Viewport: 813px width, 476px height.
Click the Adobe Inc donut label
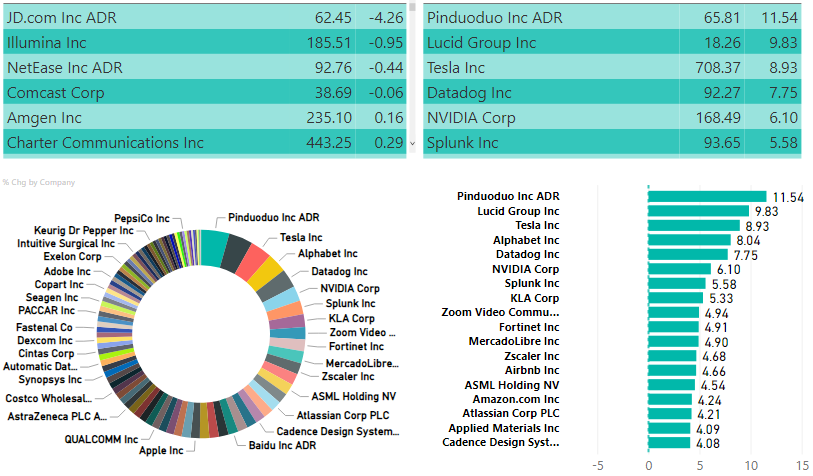coord(67,271)
